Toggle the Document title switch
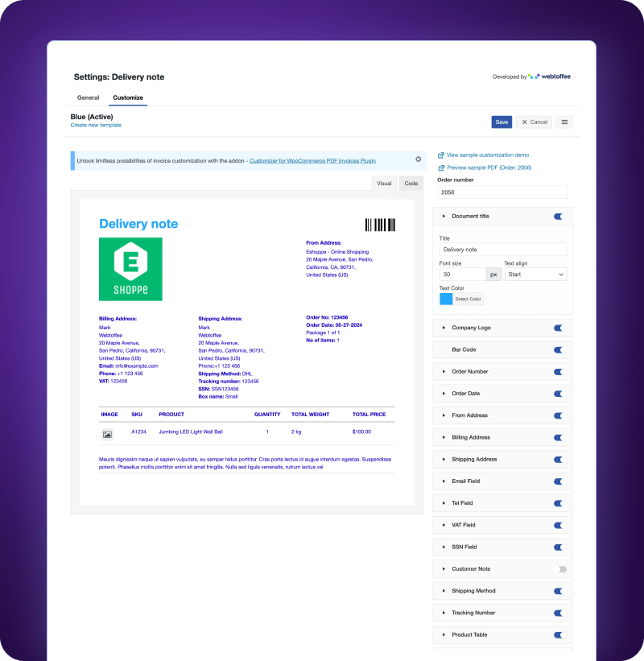The image size is (644, 661). pyautogui.click(x=559, y=217)
